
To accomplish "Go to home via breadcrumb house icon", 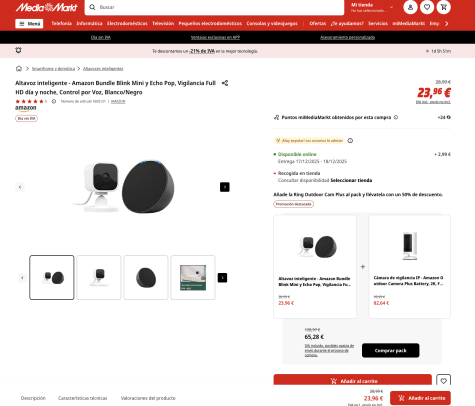I will (19, 68).
